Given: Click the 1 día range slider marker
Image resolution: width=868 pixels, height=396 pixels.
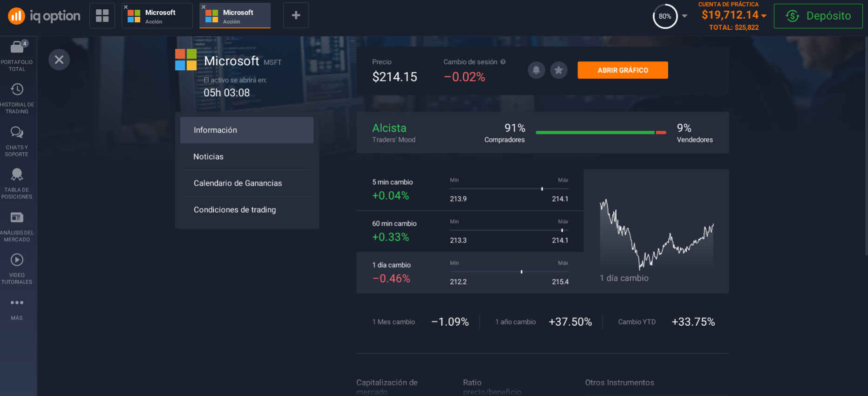Looking at the screenshot, I should point(522,272).
